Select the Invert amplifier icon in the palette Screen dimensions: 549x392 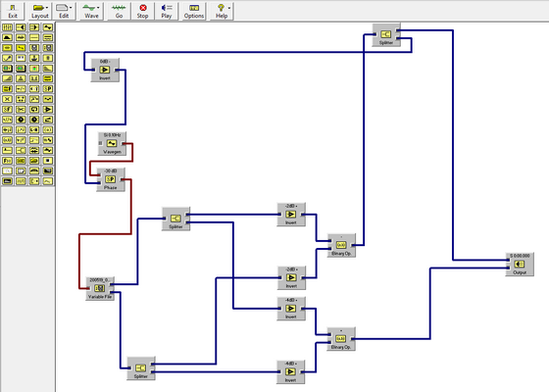[x=48, y=109]
